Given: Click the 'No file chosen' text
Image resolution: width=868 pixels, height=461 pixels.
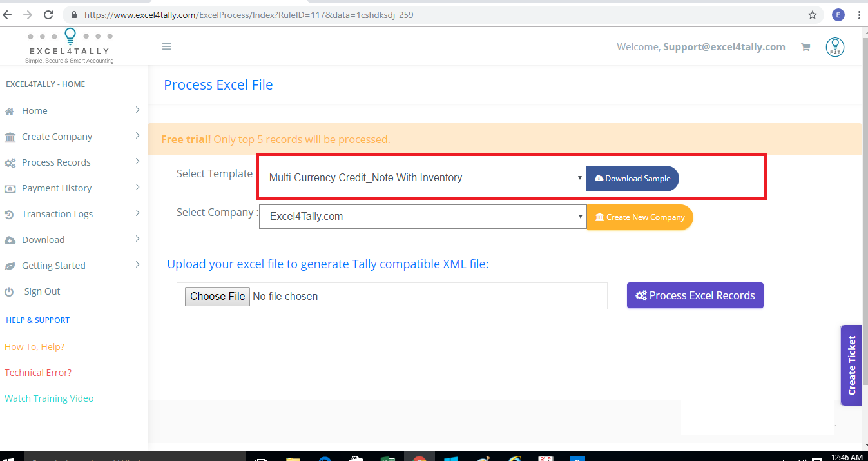Looking at the screenshot, I should pyautogui.click(x=285, y=297).
